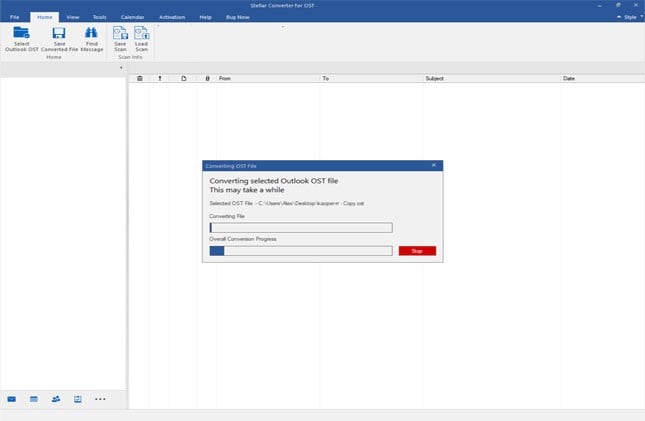This screenshot has height=421, width=645.
Task: Open the Tools ribbon tab
Action: [100, 17]
